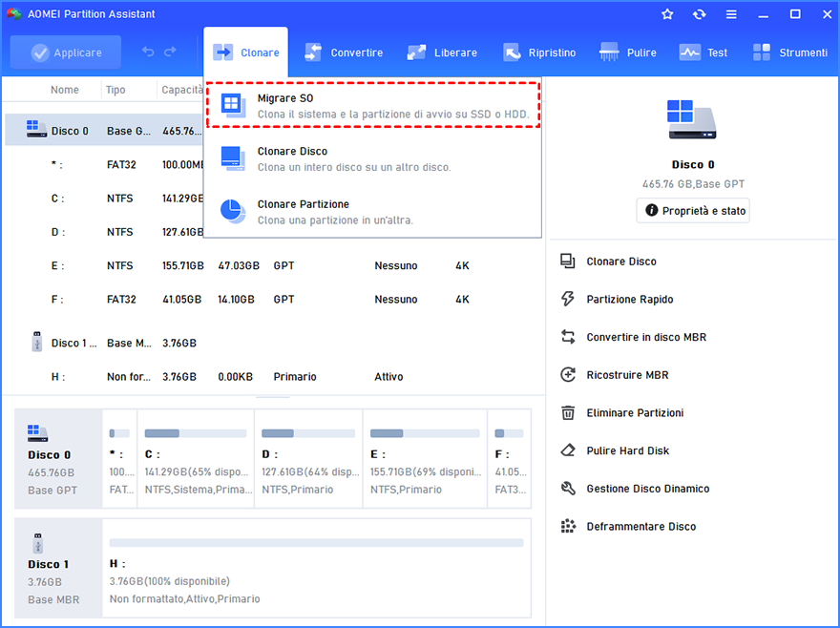Click the F : partition block in disk map
This screenshot has height=628, width=840.
tap(510, 459)
